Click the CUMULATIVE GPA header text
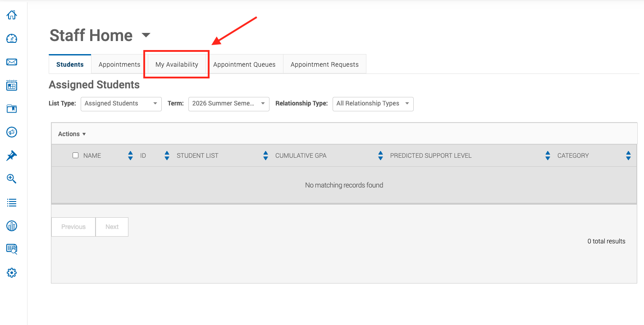The height and width of the screenshot is (325, 644). coord(301,156)
